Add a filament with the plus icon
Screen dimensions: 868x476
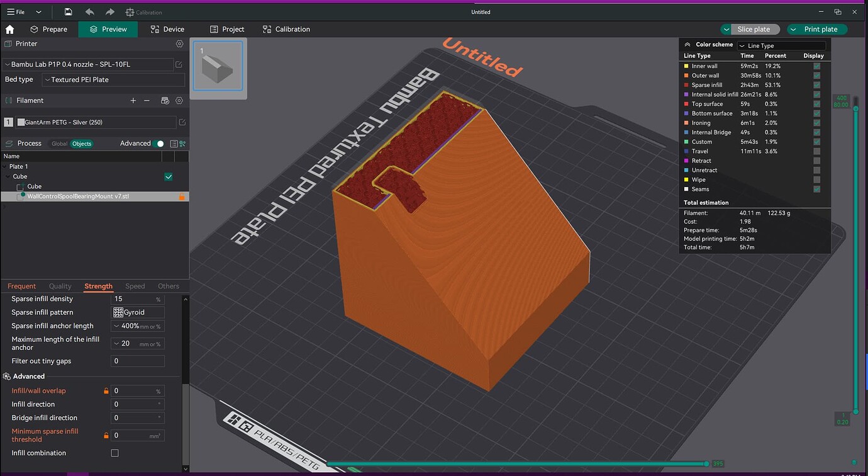133,101
